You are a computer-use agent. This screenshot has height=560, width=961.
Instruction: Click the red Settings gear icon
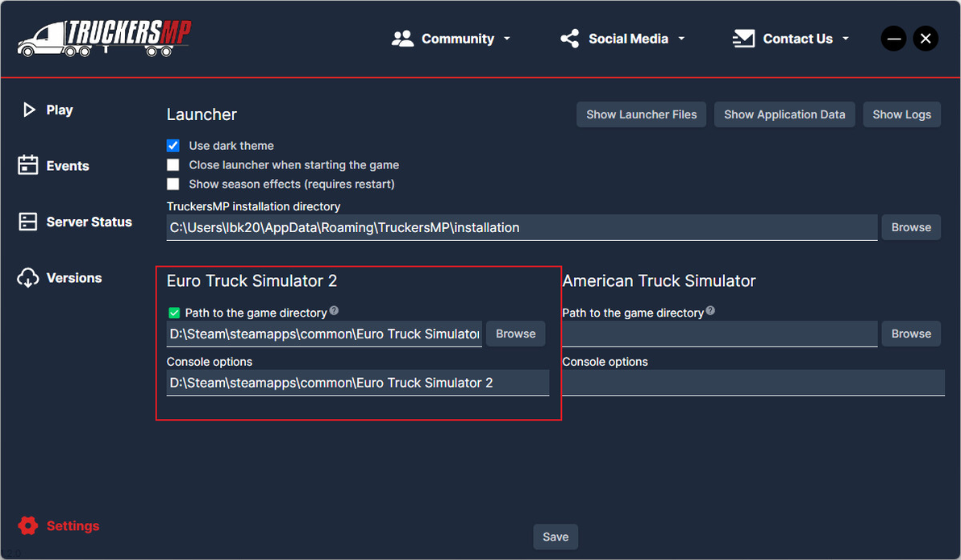coord(27,525)
